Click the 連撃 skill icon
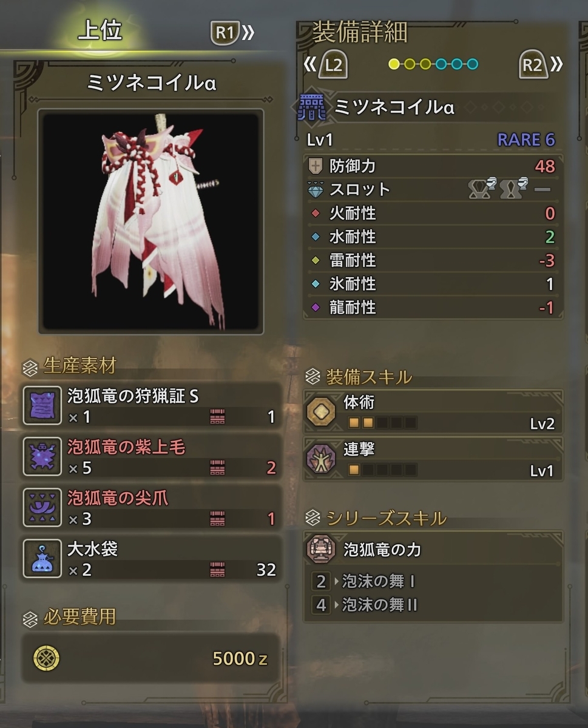Image resolution: width=588 pixels, height=728 pixels. click(x=321, y=459)
